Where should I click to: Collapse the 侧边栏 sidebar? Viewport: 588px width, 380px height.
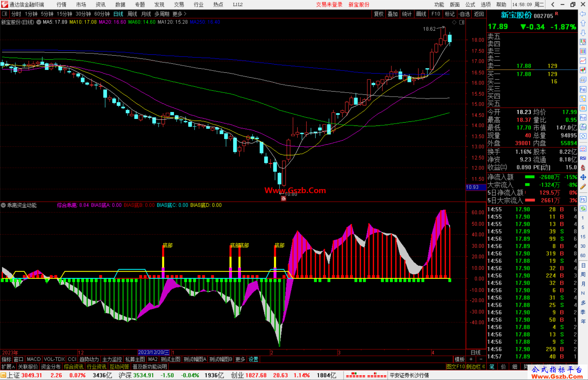[x=475, y=367]
